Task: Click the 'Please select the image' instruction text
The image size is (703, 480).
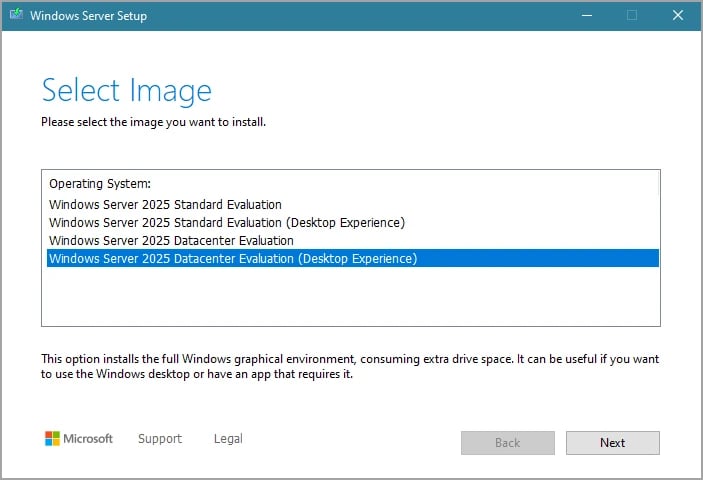Action: [153, 122]
